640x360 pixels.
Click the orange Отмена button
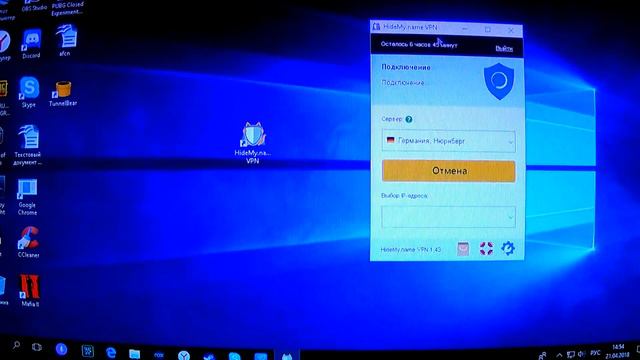tap(449, 171)
